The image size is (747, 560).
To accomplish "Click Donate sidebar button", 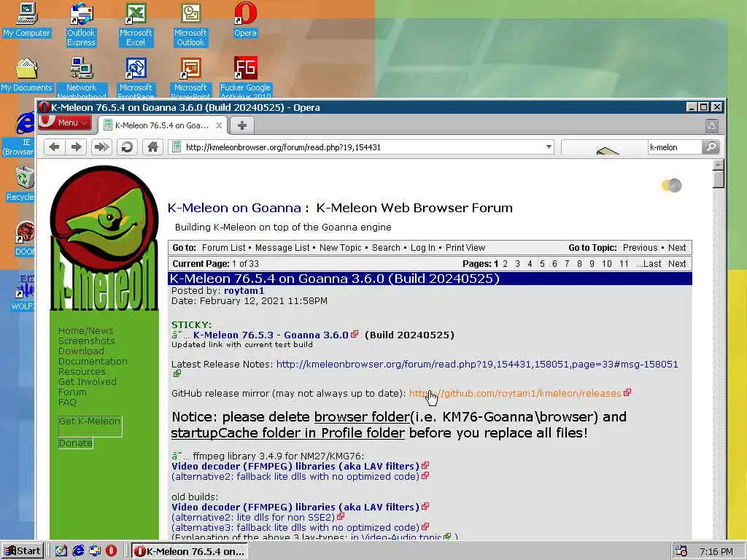I will coord(75,443).
